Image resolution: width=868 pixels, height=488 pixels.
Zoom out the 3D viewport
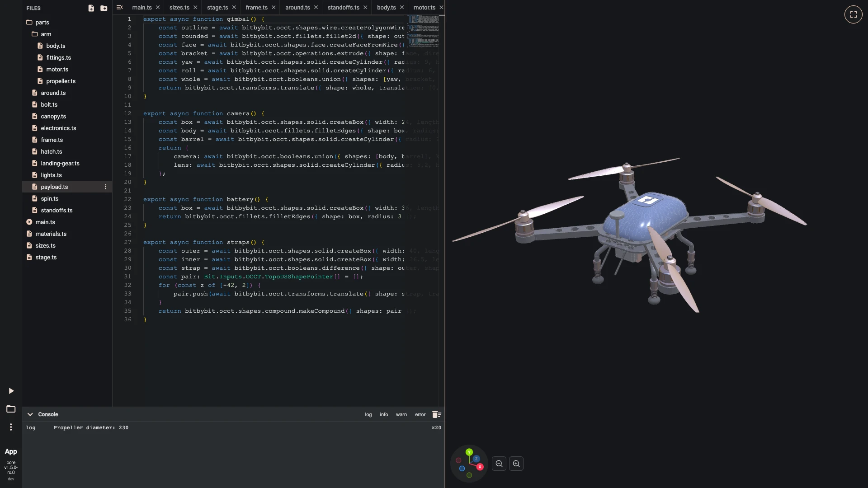(x=499, y=464)
